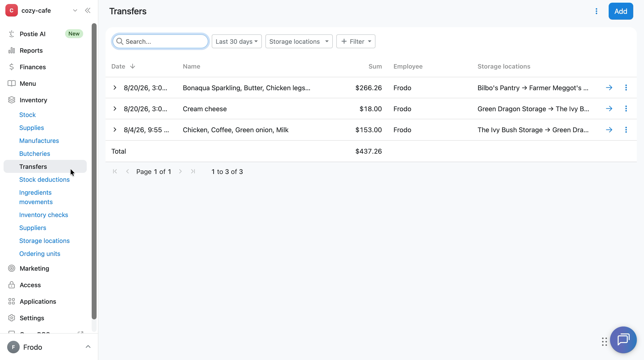Open the Marketing section
644x360 pixels.
[x=34, y=268]
